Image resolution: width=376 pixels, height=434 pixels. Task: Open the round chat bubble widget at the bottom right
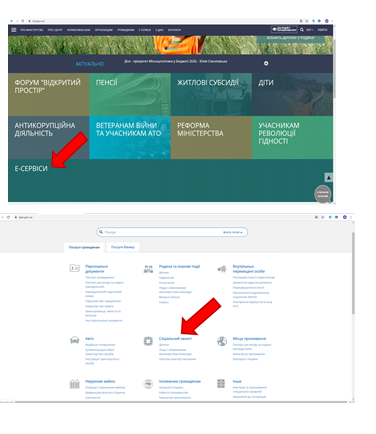point(323,194)
